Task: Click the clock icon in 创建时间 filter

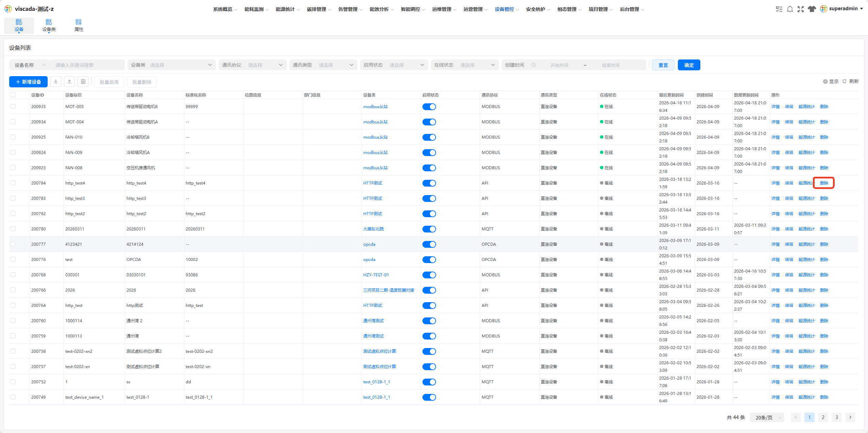Action: click(534, 65)
